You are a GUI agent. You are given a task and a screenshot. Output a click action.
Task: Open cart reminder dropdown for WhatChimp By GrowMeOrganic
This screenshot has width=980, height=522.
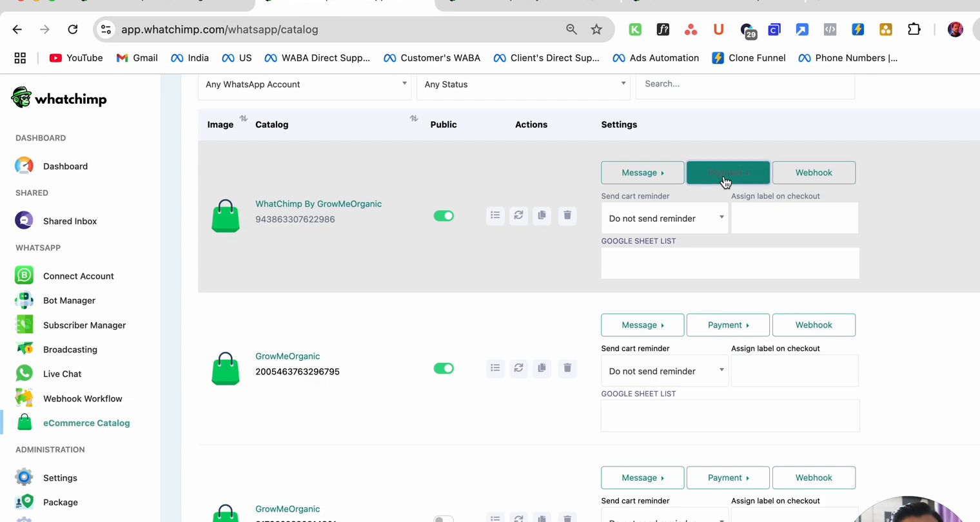(665, 218)
